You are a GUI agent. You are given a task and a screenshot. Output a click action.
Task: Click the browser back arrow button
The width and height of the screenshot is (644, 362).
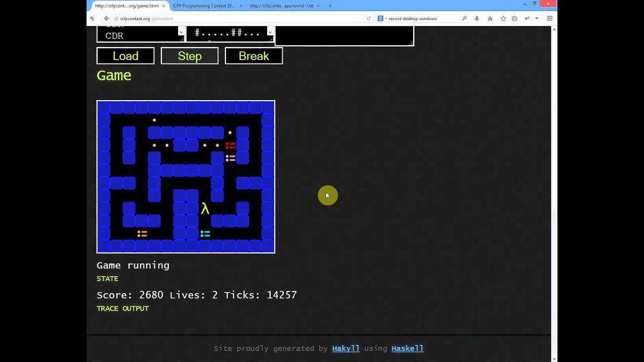(x=106, y=19)
